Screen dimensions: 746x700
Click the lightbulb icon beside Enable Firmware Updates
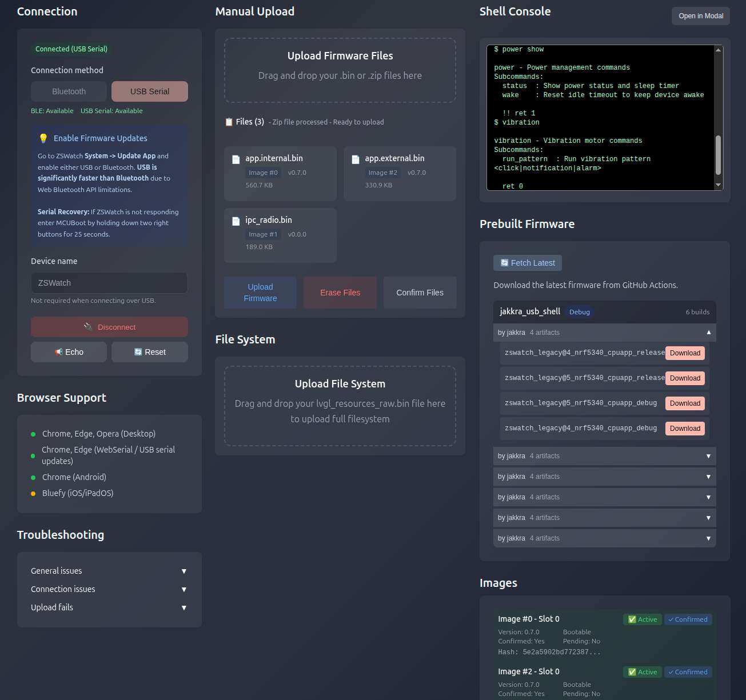click(43, 138)
